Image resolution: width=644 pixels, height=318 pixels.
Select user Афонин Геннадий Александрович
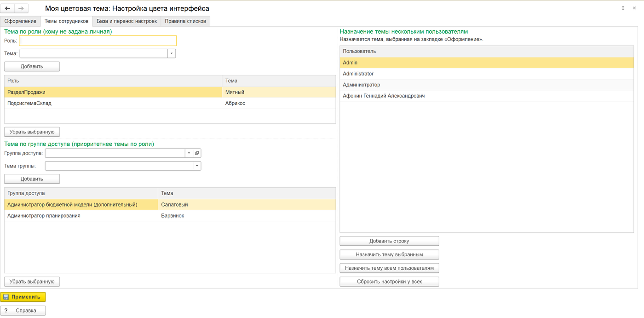tap(487, 96)
